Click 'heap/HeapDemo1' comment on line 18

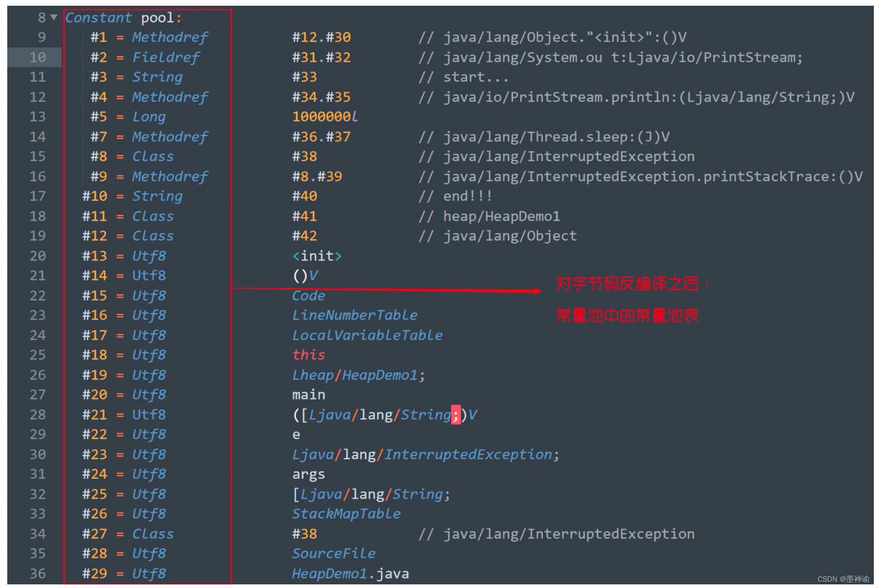click(x=501, y=216)
